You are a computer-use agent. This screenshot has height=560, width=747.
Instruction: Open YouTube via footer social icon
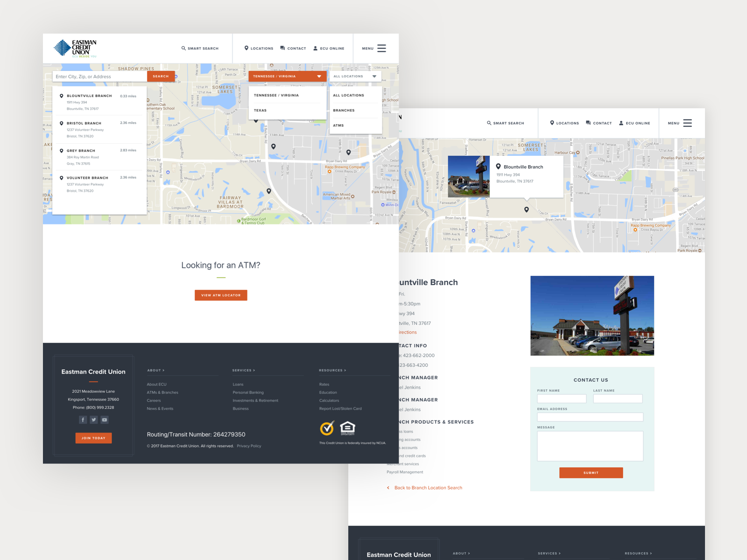point(104,420)
